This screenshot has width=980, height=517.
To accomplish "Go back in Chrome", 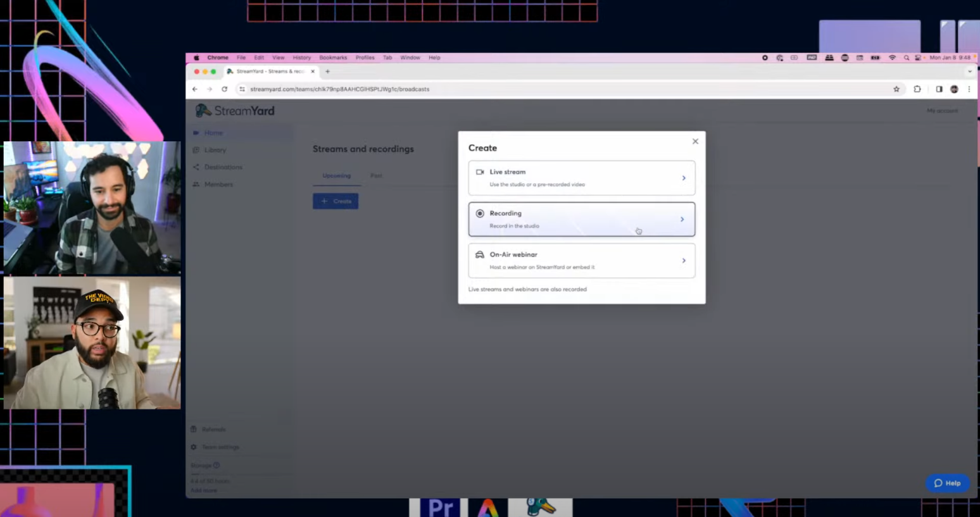I will (195, 89).
